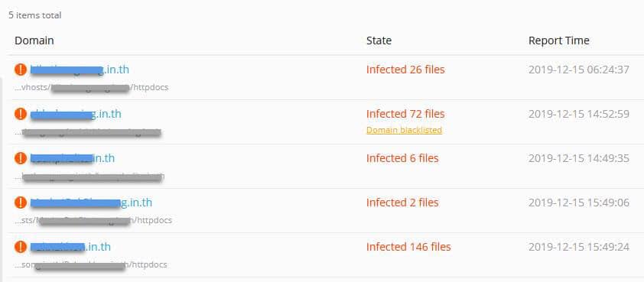Image resolution: width=644 pixels, height=282 pixels.
Task: Click the warning icon on the 6-files row
Action: [x=21, y=158]
